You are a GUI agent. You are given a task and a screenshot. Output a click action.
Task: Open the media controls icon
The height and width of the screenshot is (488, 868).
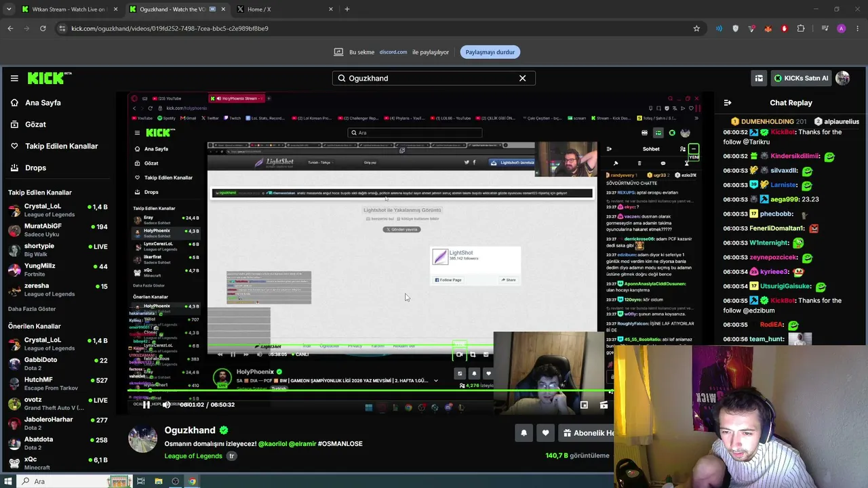[825, 28]
